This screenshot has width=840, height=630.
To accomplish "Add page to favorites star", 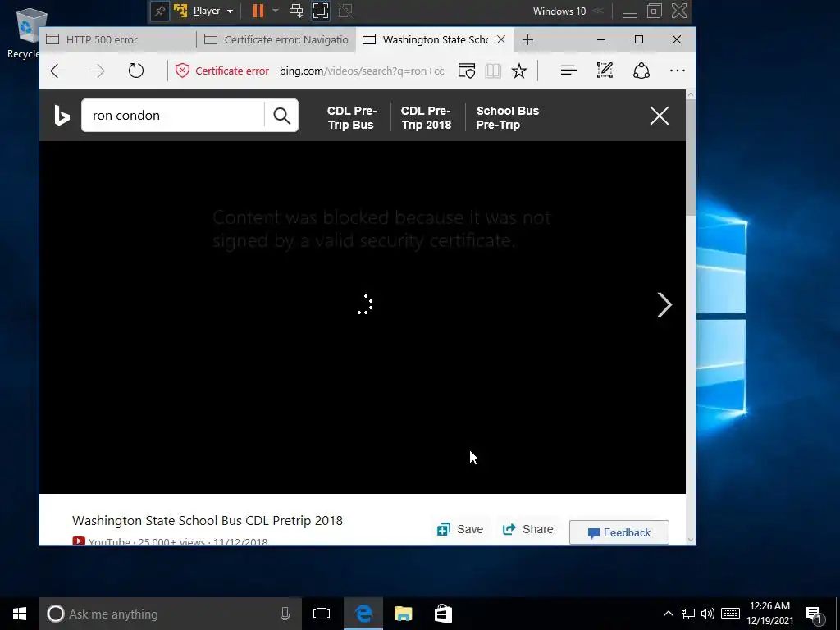I will point(519,71).
